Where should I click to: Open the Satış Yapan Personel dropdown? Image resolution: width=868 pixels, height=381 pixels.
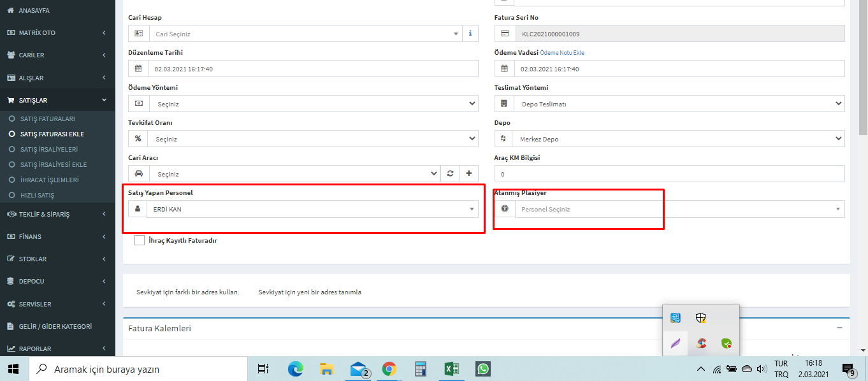(x=312, y=209)
